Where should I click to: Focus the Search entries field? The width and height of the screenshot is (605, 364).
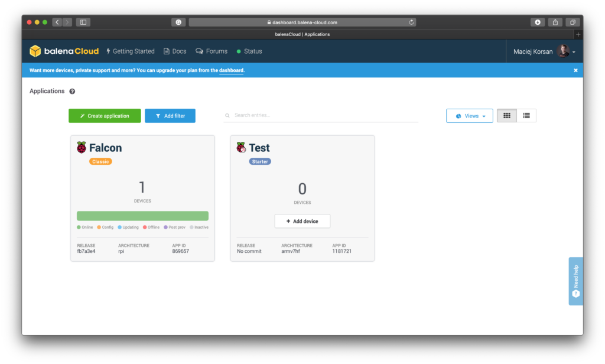[x=321, y=115]
